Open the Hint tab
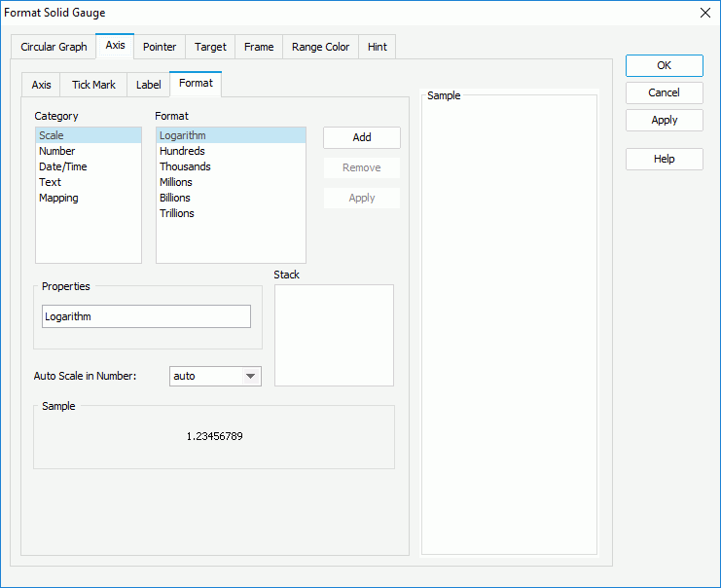Screen dimensions: 721x588 point(377,47)
